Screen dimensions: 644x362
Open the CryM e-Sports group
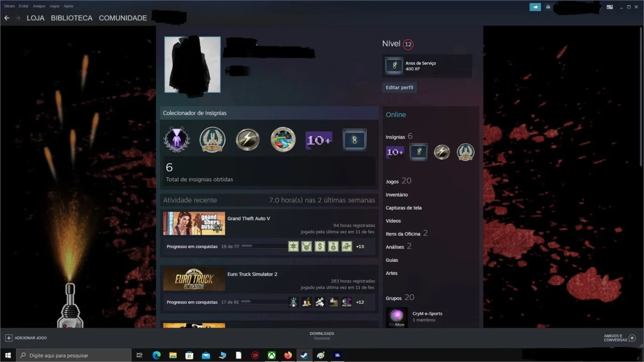click(x=427, y=313)
